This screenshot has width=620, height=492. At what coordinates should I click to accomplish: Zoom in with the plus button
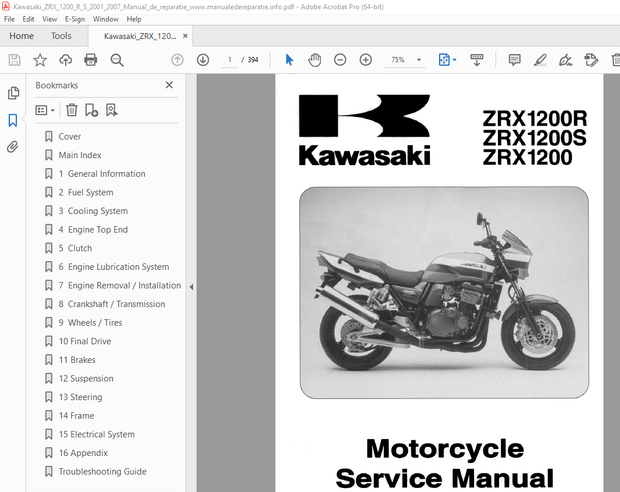tap(366, 60)
